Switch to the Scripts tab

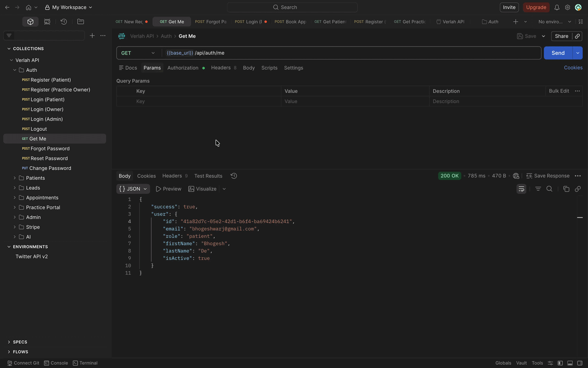[x=269, y=68]
